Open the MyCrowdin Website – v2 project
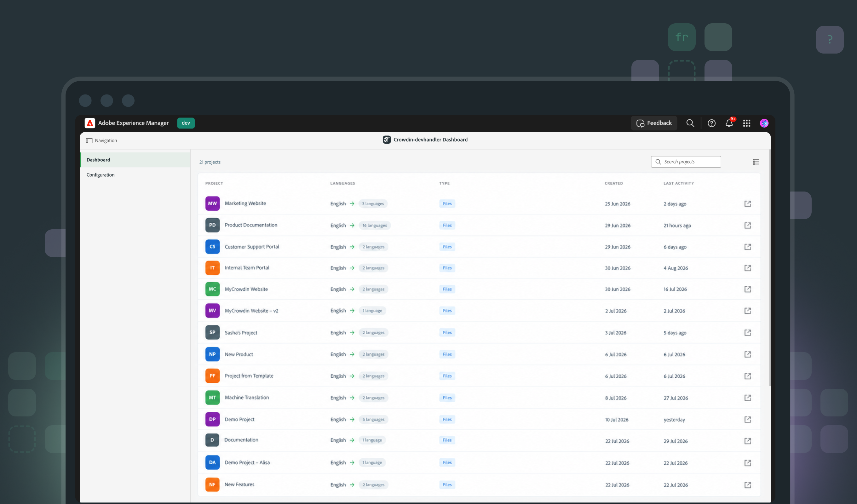Viewport: 857px width, 504px height. (251, 311)
